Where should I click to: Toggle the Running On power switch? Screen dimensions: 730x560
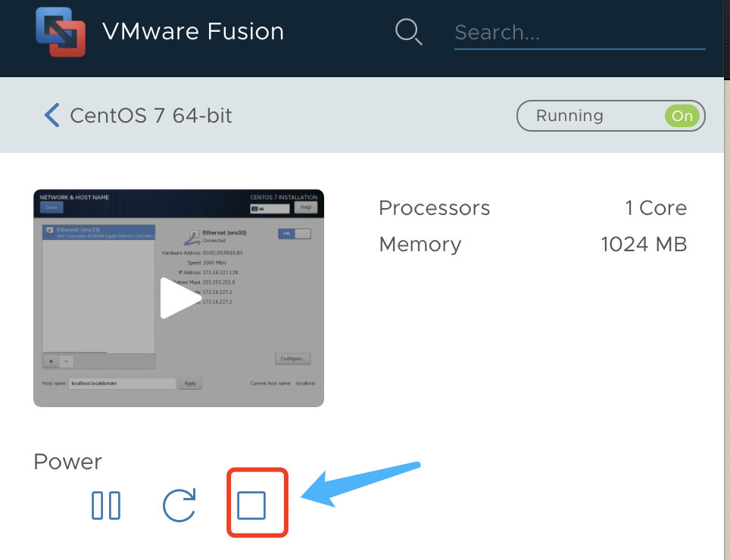(611, 116)
